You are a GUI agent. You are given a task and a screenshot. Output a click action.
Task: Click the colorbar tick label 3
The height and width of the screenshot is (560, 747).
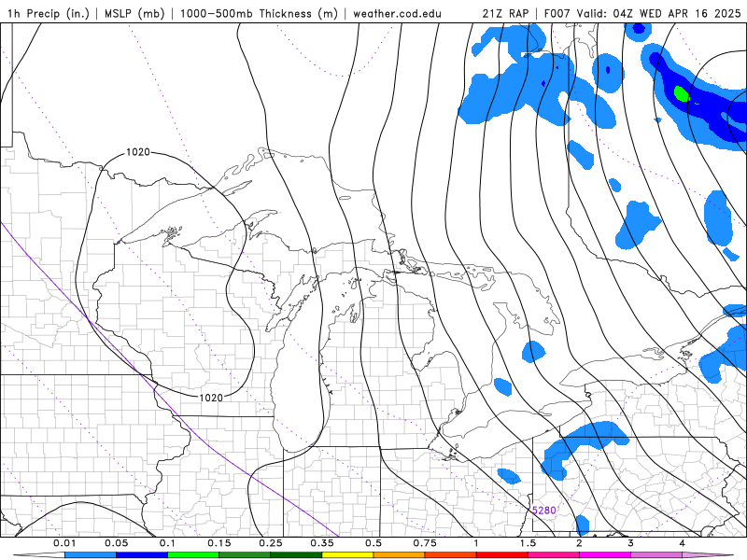pos(631,543)
